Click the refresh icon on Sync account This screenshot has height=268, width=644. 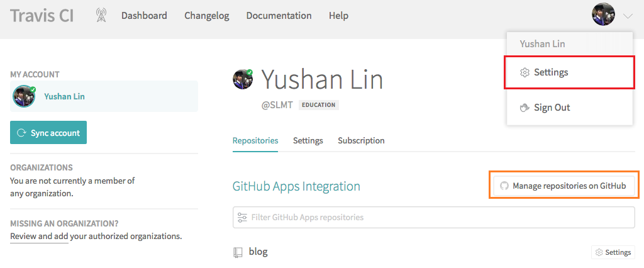coord(21,133)
